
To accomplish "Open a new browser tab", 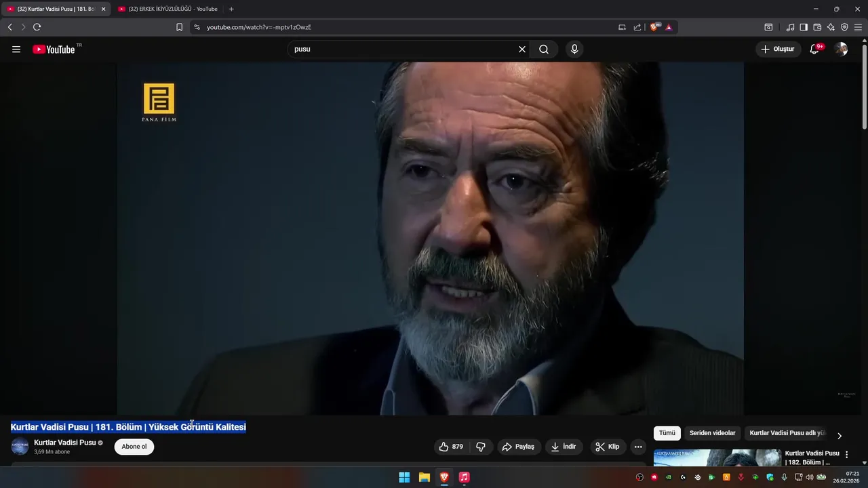I will pos(231,9).
